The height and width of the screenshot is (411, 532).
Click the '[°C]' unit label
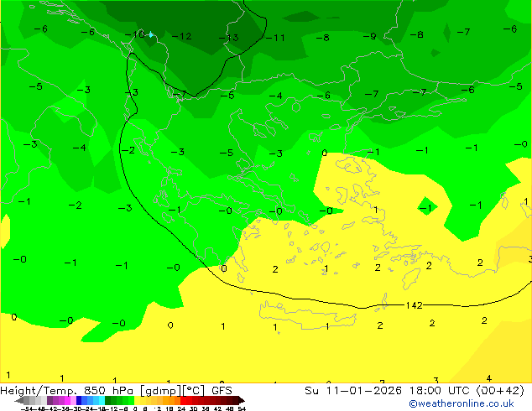[x=194, y=391]
